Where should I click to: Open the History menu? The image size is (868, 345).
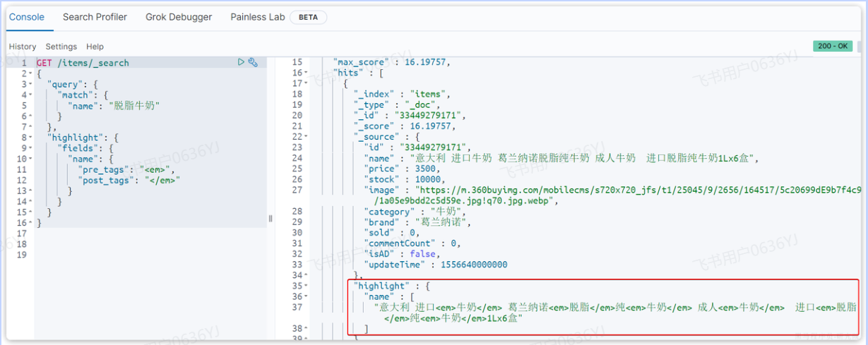(x=23, y=47)
